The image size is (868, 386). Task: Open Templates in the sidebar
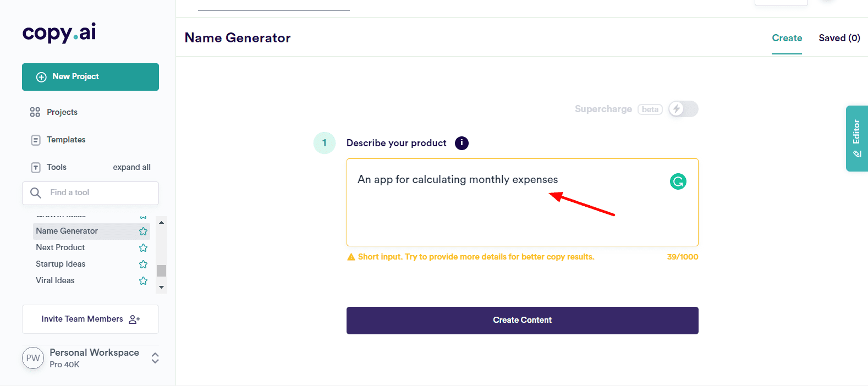66,140
